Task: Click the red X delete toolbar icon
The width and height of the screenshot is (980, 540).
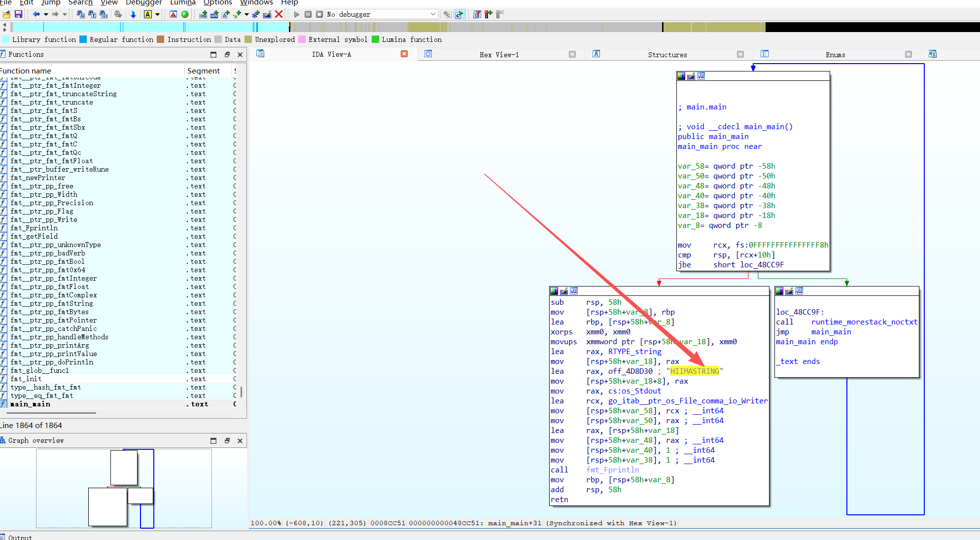Action: coord(279,14)
